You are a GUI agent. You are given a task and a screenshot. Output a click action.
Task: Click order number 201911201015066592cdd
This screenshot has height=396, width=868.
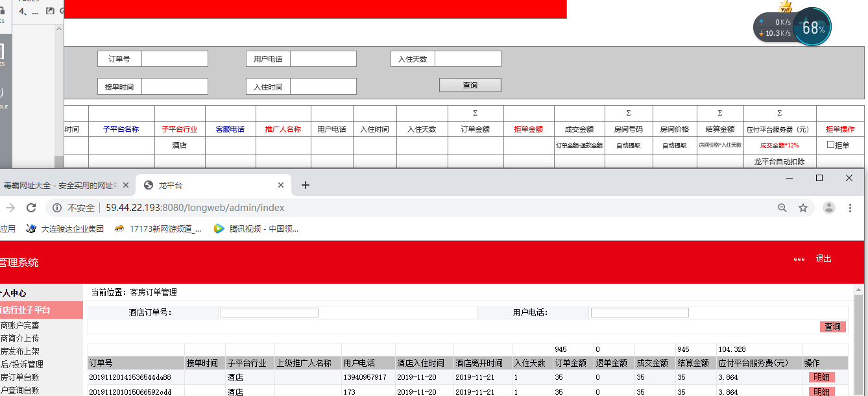click(130, 392)
